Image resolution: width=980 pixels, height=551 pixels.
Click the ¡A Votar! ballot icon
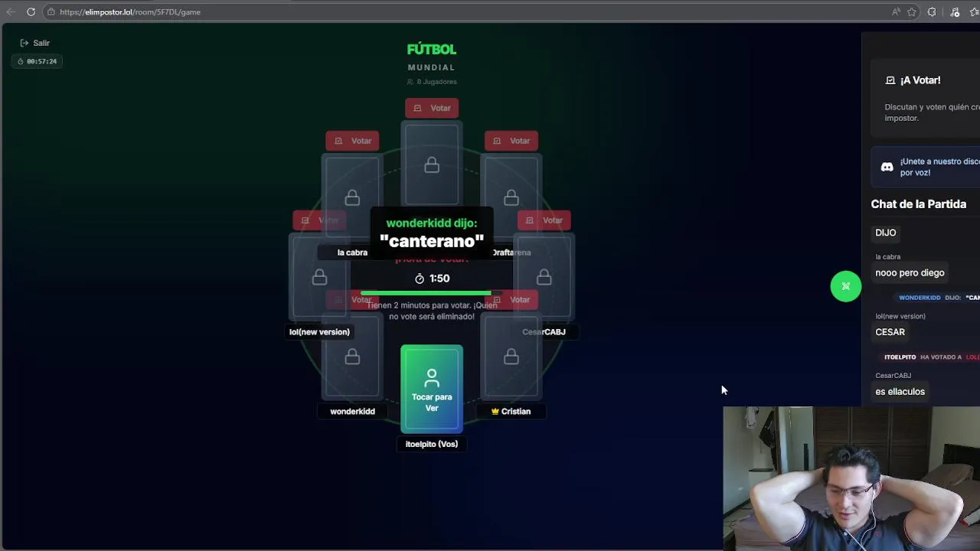890,80
